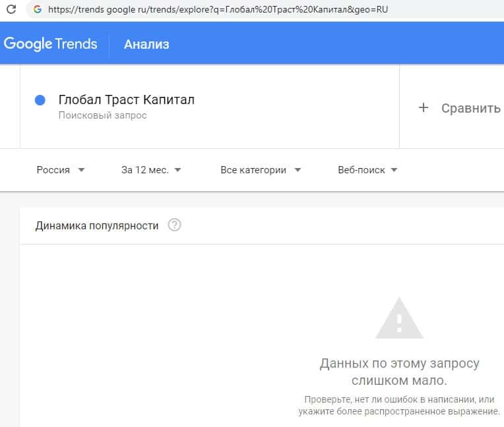Focus the browser address bar URL

click(218, 10)
